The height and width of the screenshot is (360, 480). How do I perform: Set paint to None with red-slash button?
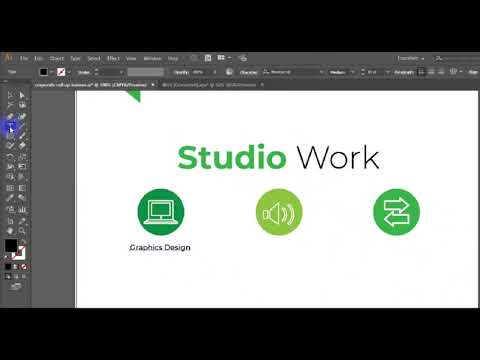(24, 267)
